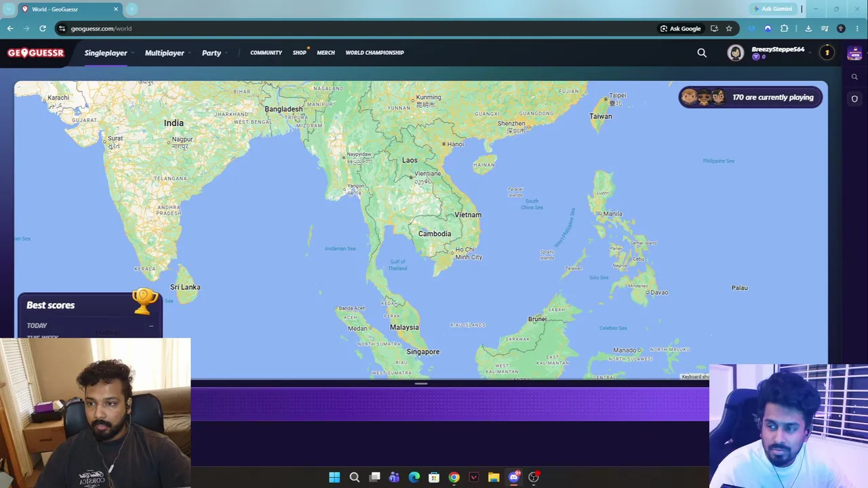Click the Manila label on the map

(612, 214)
